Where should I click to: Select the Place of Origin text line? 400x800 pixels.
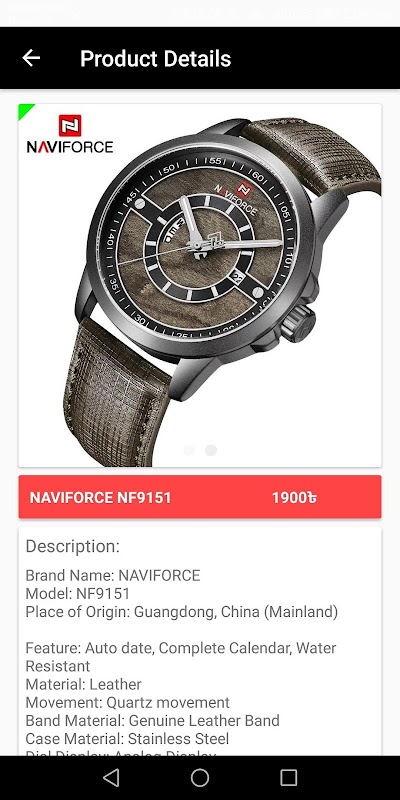coord(182,612)
